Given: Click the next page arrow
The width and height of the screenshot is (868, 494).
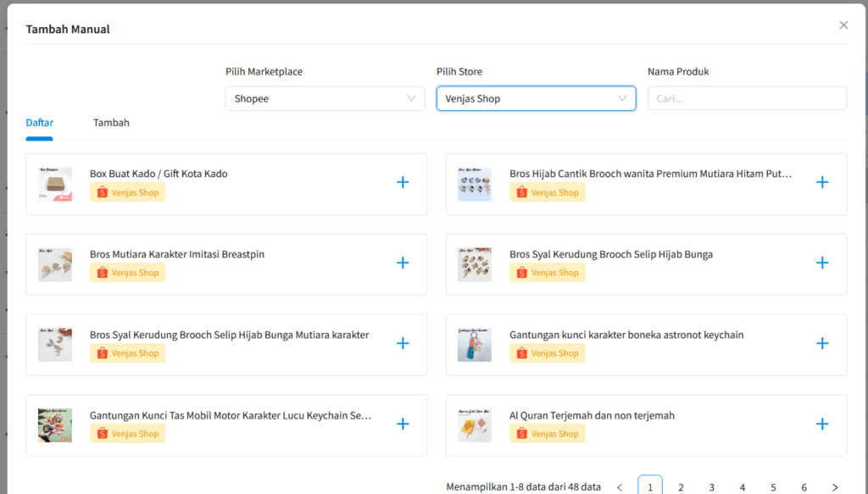Looking at the screenshot, I should [834, 485].
